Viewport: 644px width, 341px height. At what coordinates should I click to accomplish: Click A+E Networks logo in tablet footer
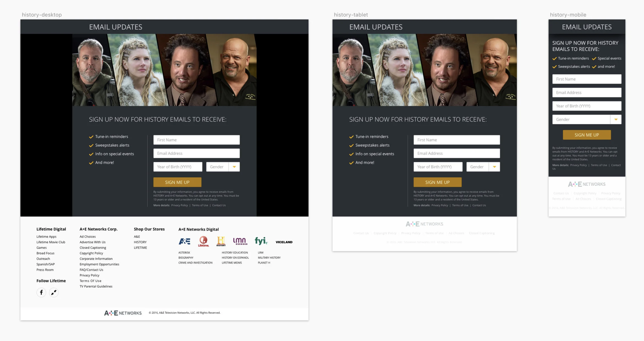[x=424, y=224]
